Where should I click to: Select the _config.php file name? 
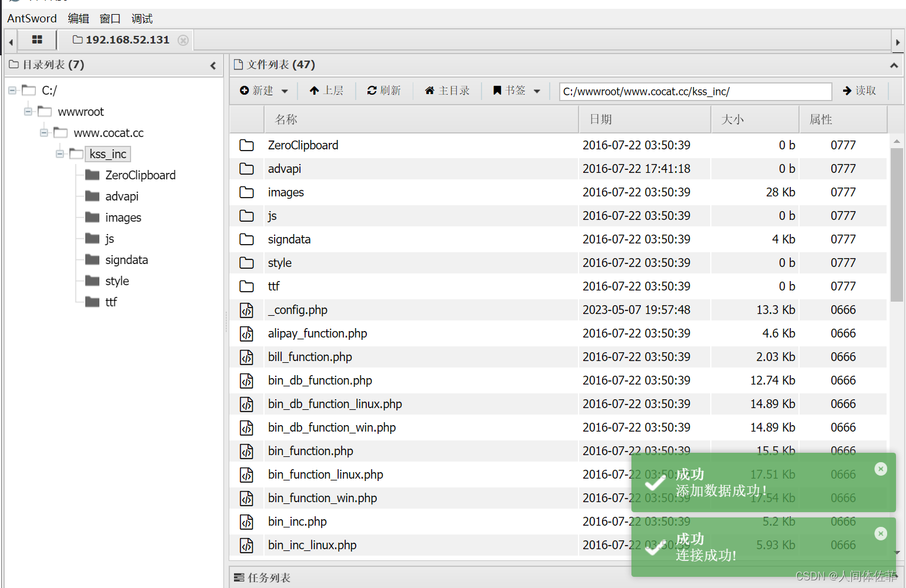[297, 310]
